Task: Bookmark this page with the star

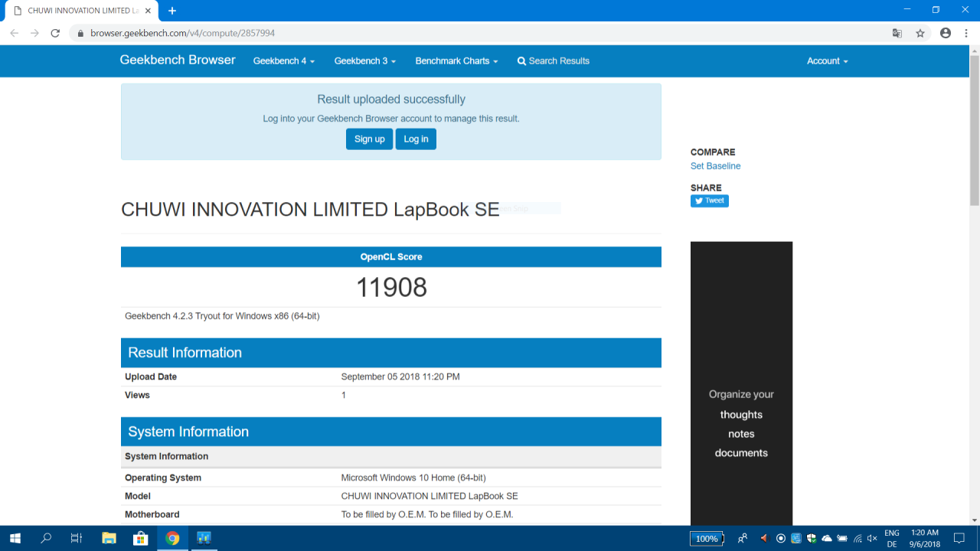Action: click(920, 33)
